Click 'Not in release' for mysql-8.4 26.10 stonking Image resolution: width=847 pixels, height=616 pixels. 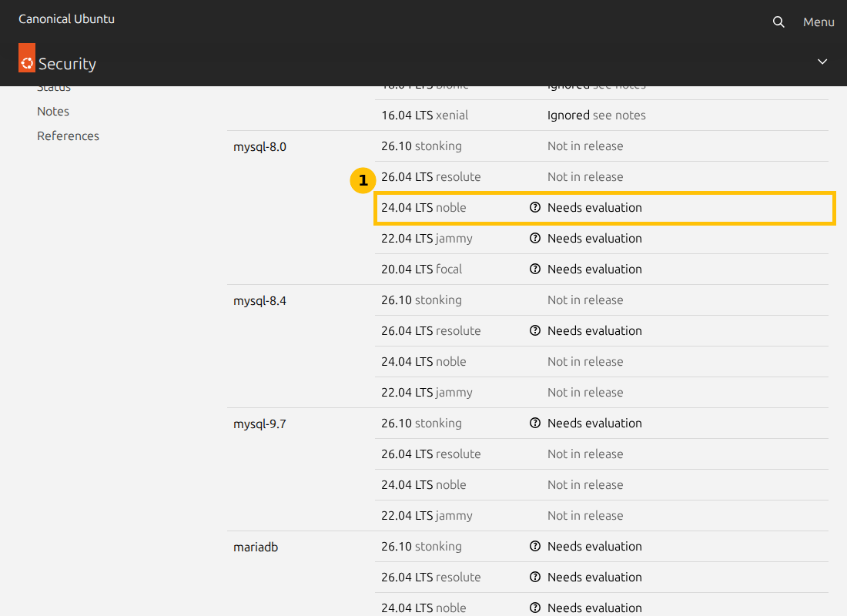point(585,300)
